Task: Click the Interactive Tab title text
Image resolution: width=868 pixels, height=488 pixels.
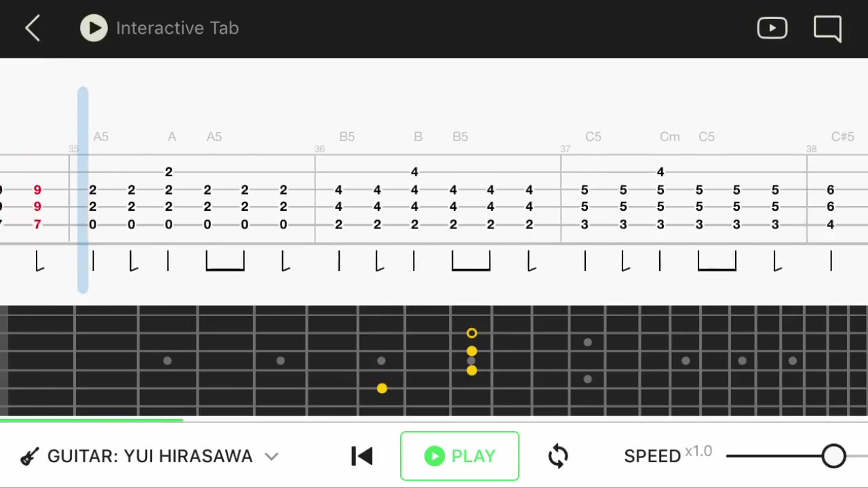Action: click(x=177, y=28)
